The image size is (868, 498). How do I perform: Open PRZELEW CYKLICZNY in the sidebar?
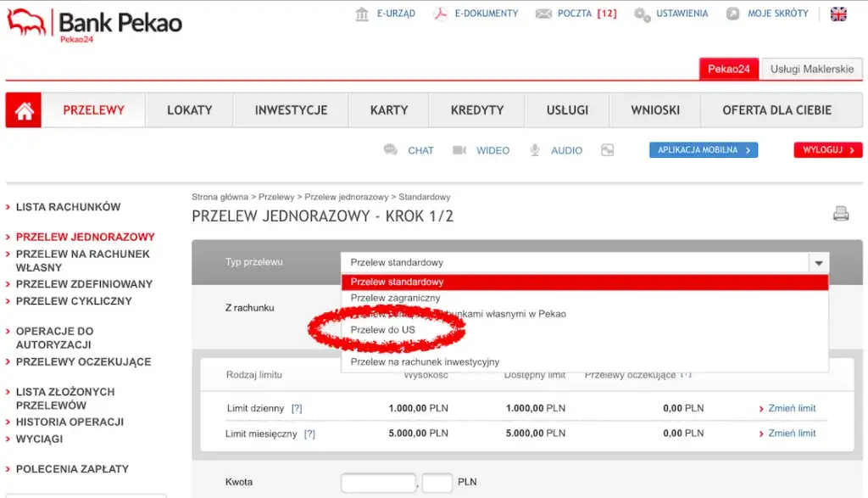point(75,301)
